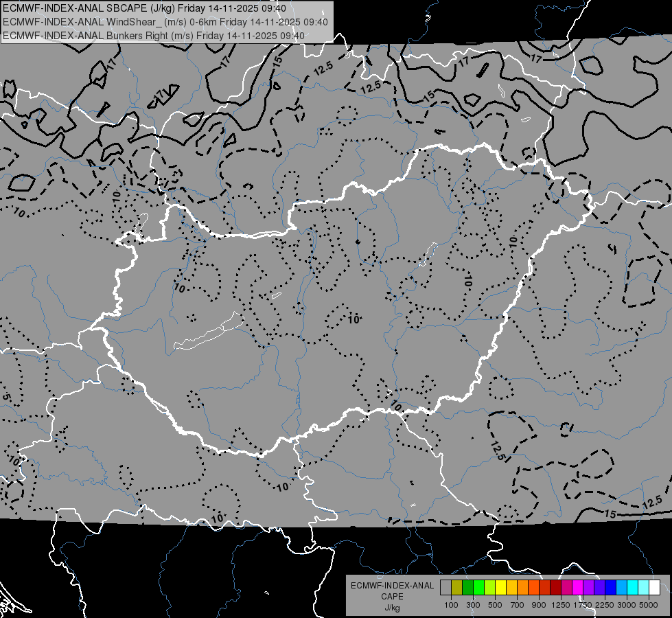Pick the pale cyan swatch left of 5000
The width and height of the screenshot is (672, 618).
(644, 587)
